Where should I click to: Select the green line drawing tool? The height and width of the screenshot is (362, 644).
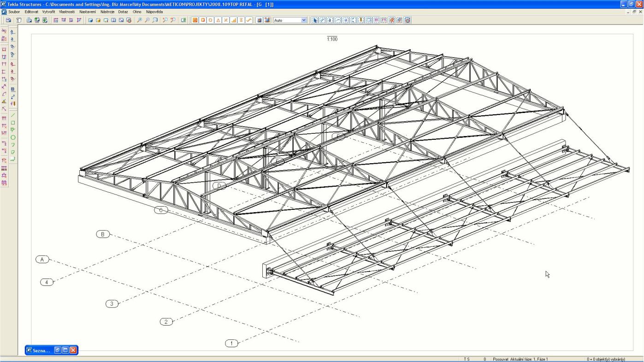(x=13, y=115)
